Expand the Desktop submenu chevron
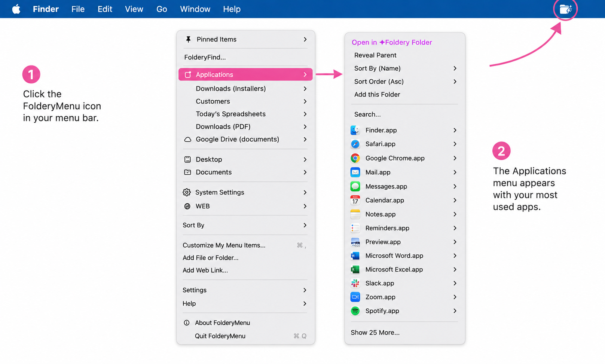The height and width of the screenshot is (364, 605). click(x=305, y=159)
